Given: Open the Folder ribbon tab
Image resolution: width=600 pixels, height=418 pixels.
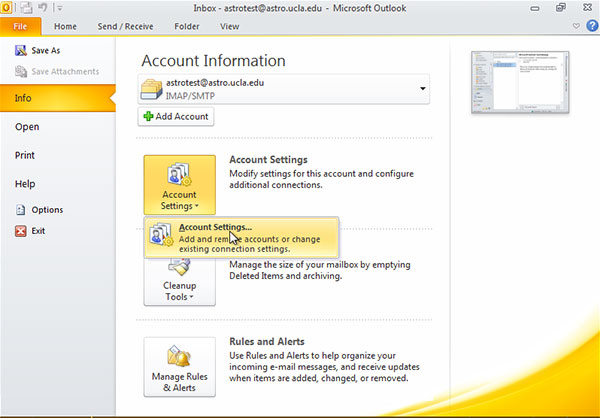Looking at the screenshot, I should tap(187, 26).
